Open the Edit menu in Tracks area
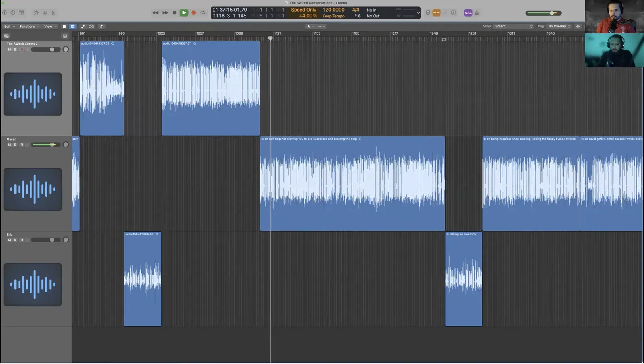This screenshot has width=644, height=364. [10, 27]
